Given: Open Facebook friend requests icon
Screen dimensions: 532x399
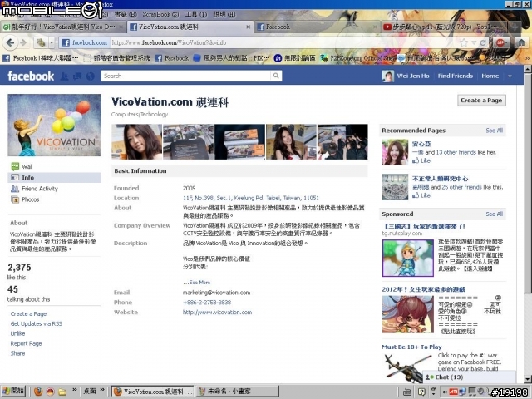Looking at the screenshot, I should (x=64, y=76).
